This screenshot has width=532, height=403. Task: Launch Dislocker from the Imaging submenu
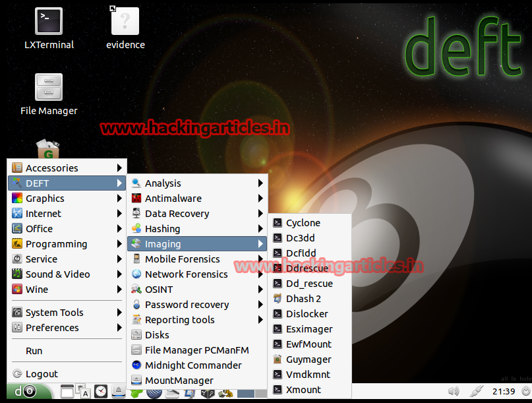(309, 314)
